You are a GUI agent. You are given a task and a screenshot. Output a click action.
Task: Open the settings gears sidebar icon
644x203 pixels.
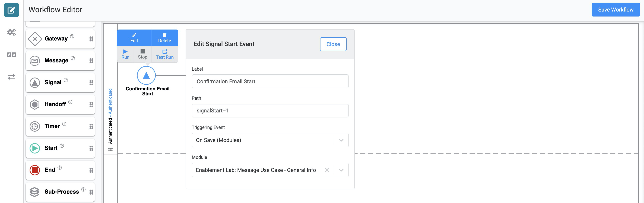point(12,32)
